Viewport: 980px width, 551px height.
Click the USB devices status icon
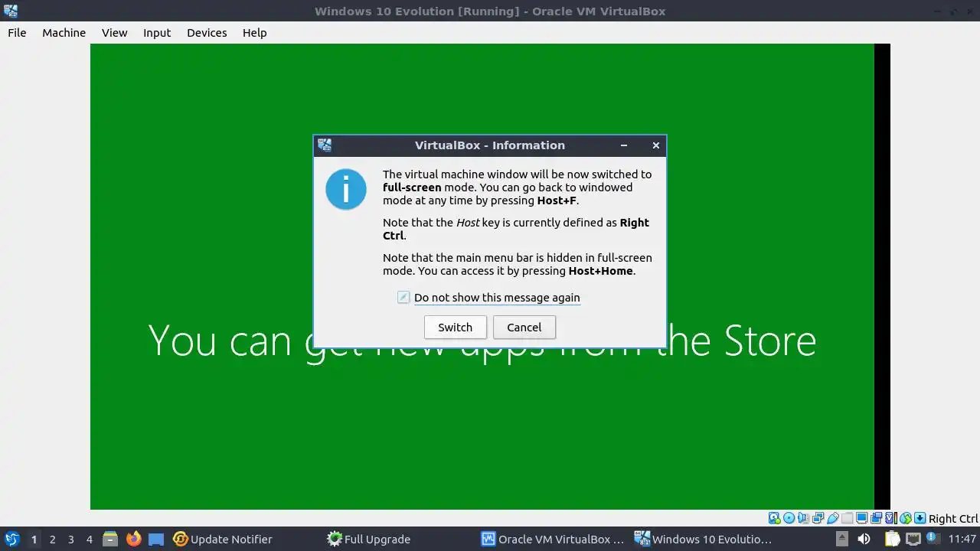coord(833,518)
